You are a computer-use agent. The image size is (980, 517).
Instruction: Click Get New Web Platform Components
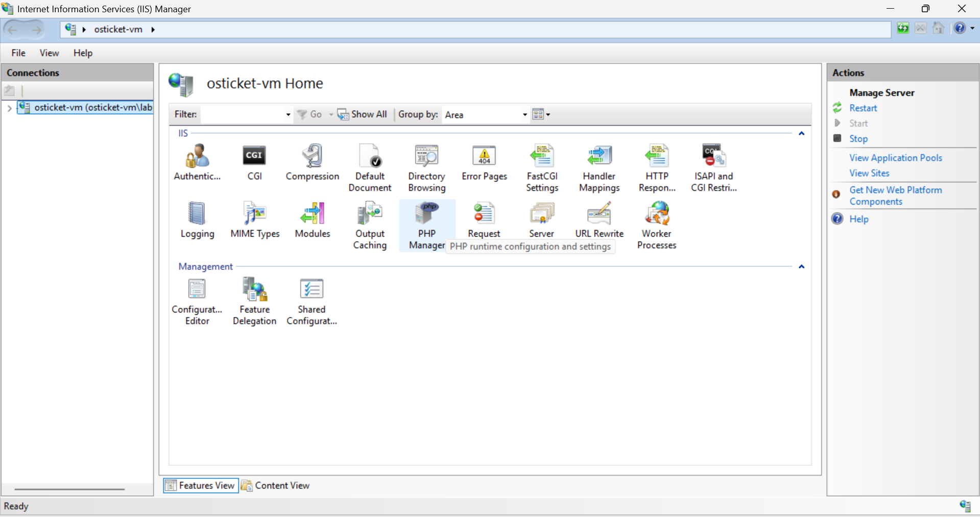896,195
